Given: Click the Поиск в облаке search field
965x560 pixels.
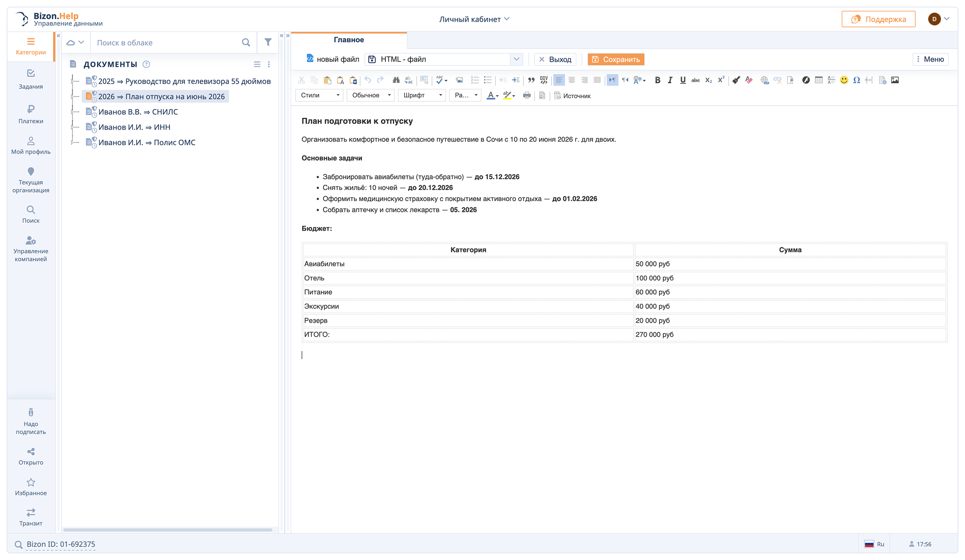Looking at the screenshot, I should point(166,43).
